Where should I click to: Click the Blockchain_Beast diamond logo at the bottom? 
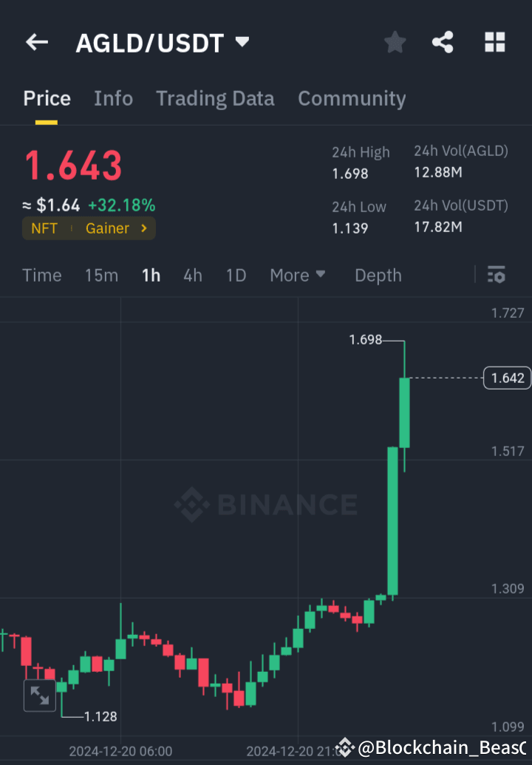click(x=344, y=748)
